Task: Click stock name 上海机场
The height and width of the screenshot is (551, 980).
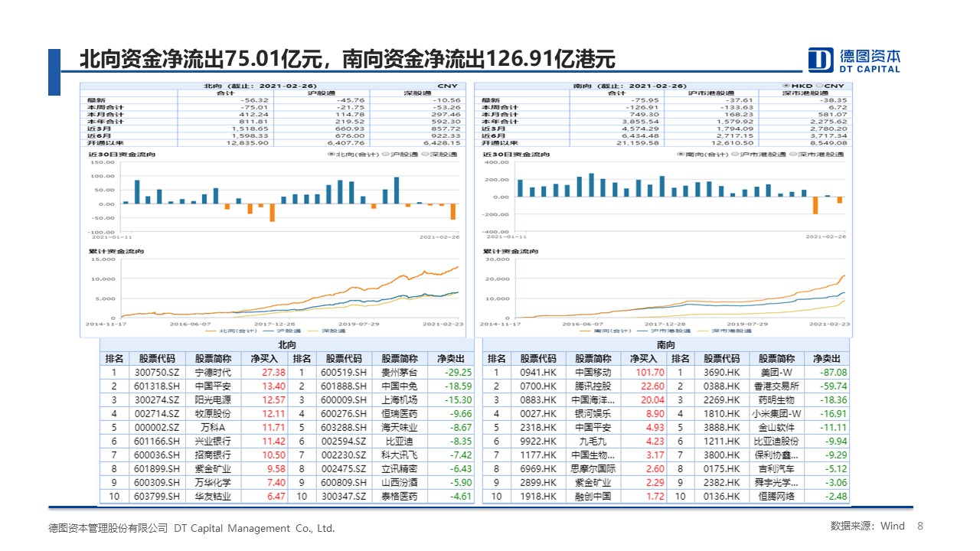Action: coord(399,400)
